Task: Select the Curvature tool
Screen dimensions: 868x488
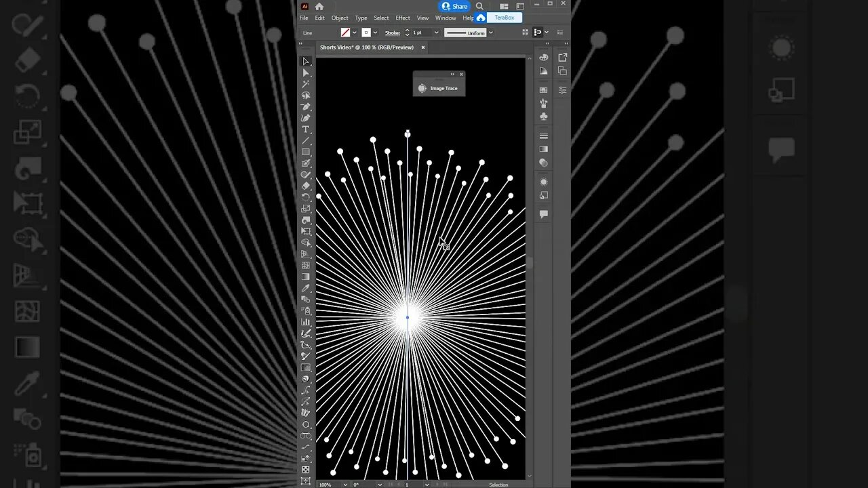Action: [x=306, y=118]
